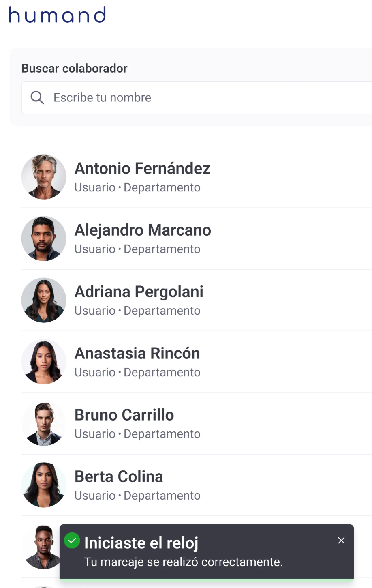Click the 'Iniciaste el reloj' notification title

point(141,543)
